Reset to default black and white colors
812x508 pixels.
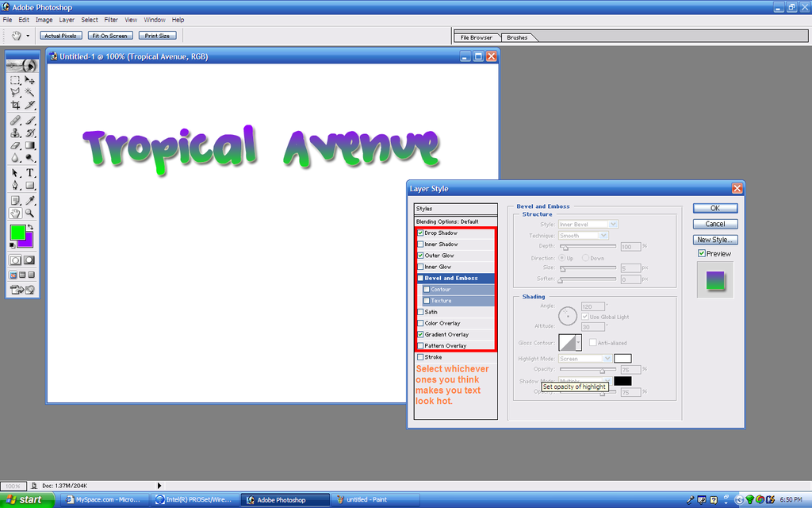click(13, 245)
